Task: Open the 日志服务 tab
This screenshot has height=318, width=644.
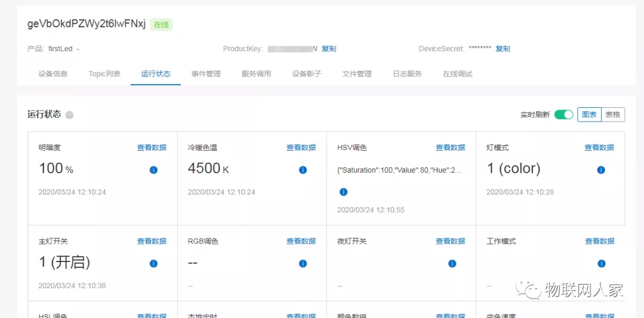Action: tap(407, 74)
